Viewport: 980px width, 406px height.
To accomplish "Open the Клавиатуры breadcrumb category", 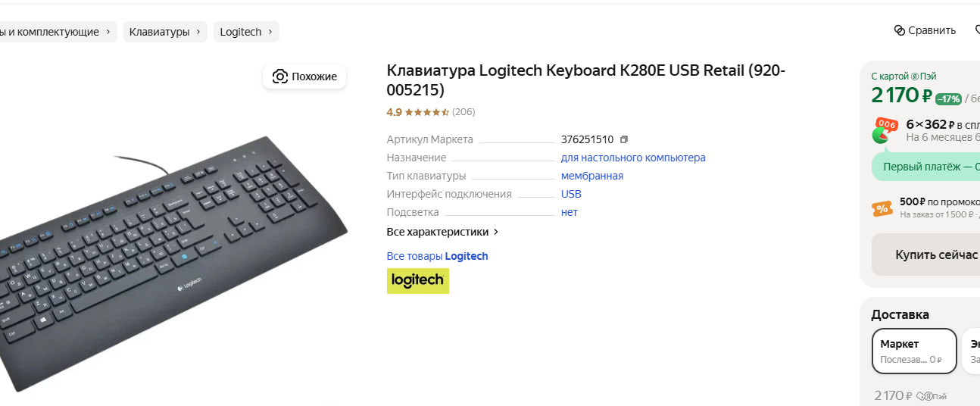I will click(x=165, y=32).
